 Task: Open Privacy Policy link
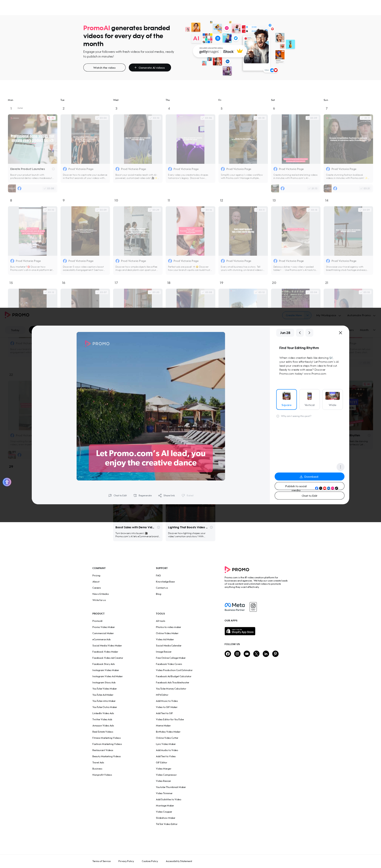[126, 861]
